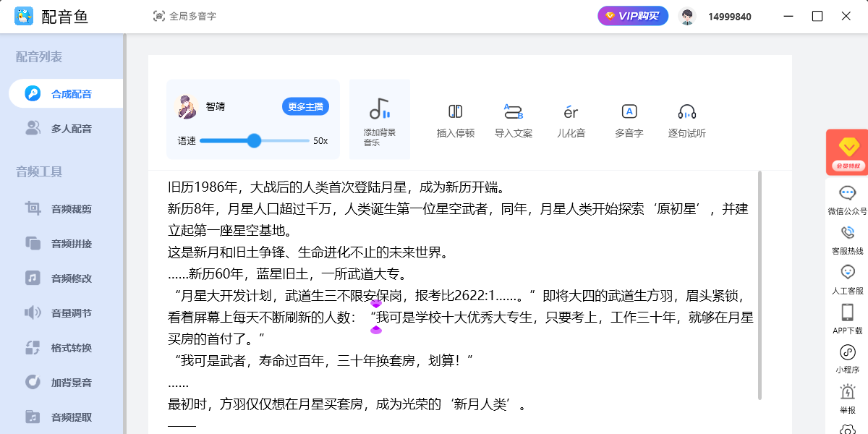Click the 音频拼接 stacked-squares icon
Image resolution: width=868 pixels, height=434 pixels.
point(33,244)
